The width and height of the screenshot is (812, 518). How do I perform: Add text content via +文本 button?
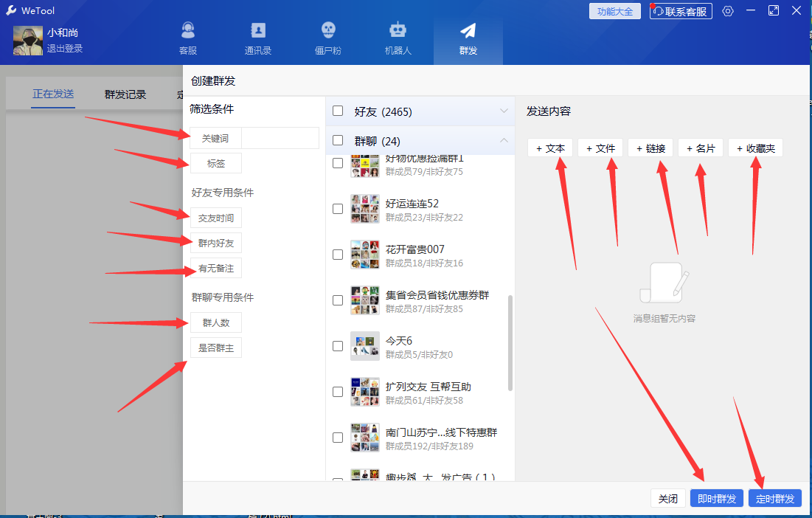549,148
